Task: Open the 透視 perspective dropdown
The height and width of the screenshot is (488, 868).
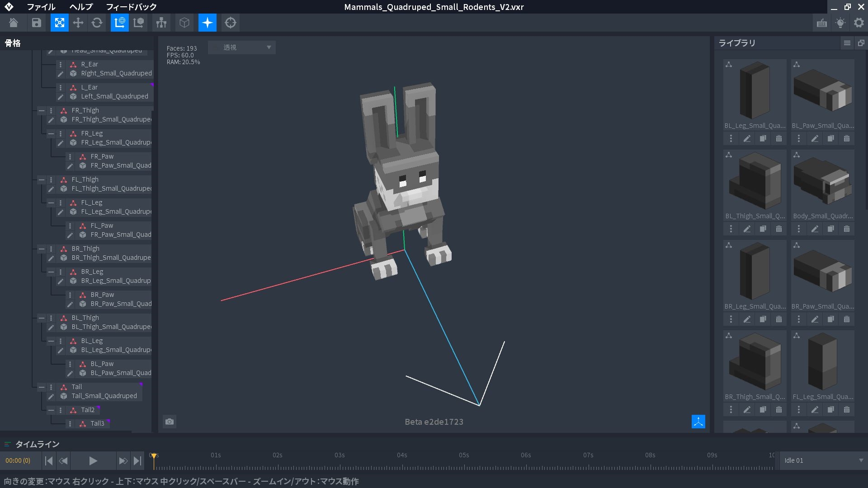Action: point(242,47)
